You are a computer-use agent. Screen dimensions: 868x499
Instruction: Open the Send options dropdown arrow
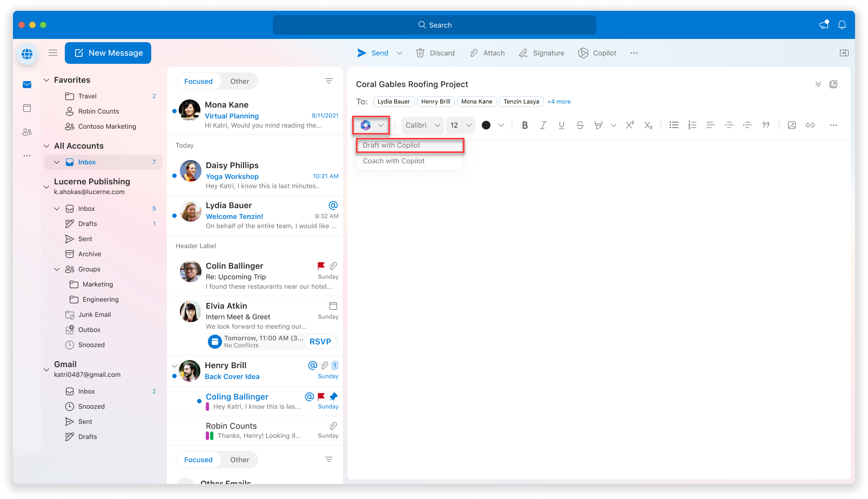pyautogui.click(x=400, y=53)
